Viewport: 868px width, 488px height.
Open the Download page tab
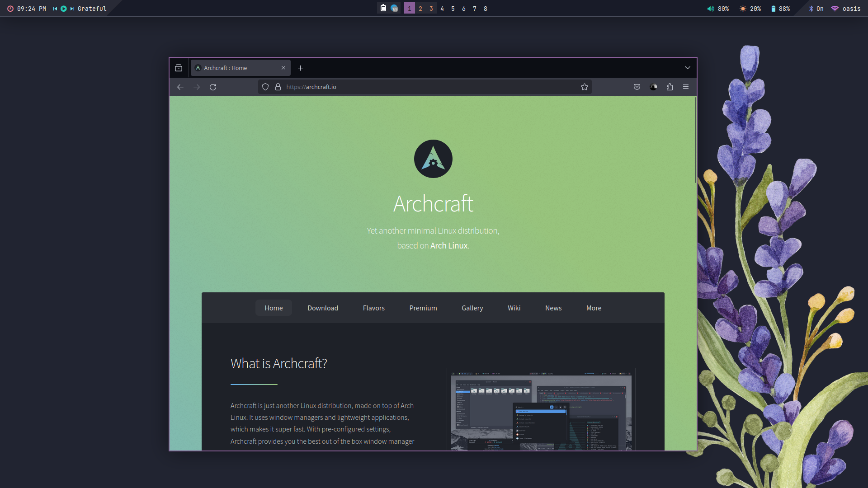tap(323, 308)
